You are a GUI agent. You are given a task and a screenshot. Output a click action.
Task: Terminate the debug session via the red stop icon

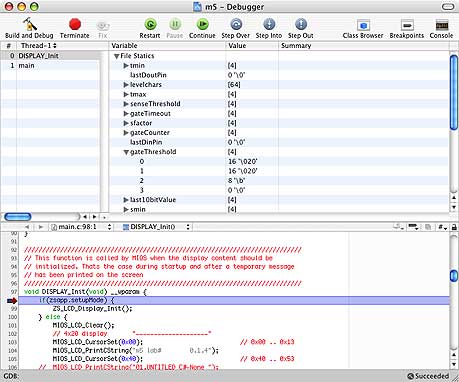point(75,24)
